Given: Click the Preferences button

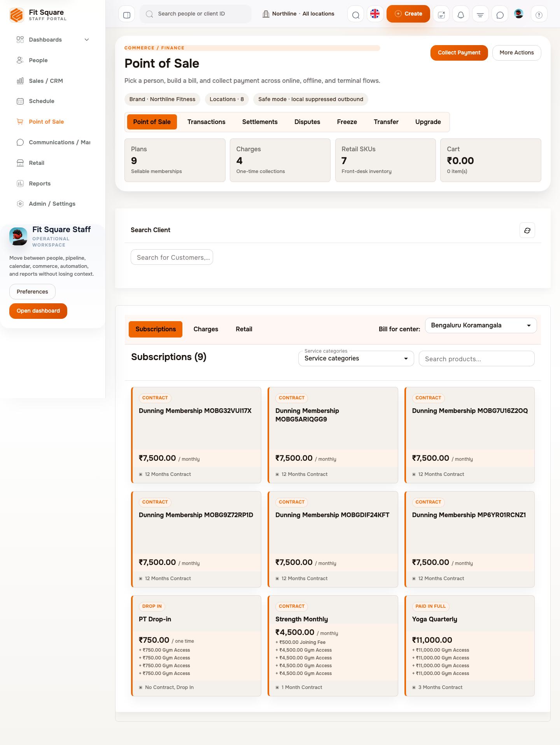Looking at the screenshot, I should [x=32, y=292].
